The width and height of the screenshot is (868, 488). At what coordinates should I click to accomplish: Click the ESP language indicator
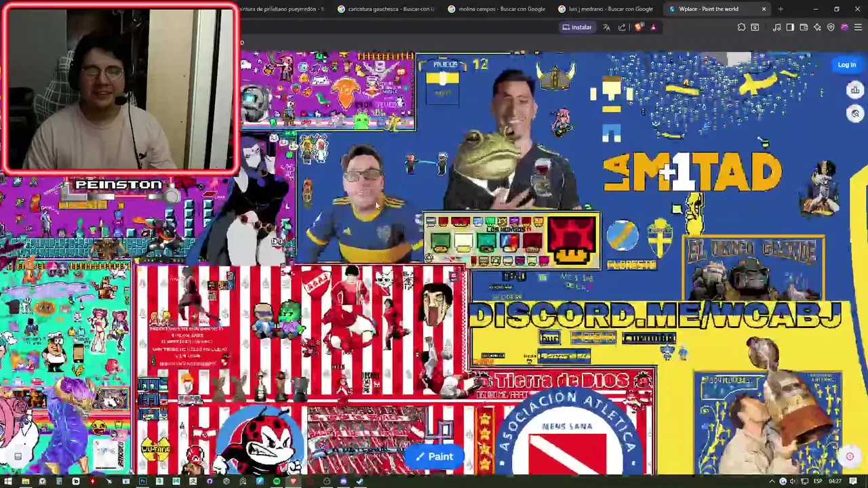[818, 481]
